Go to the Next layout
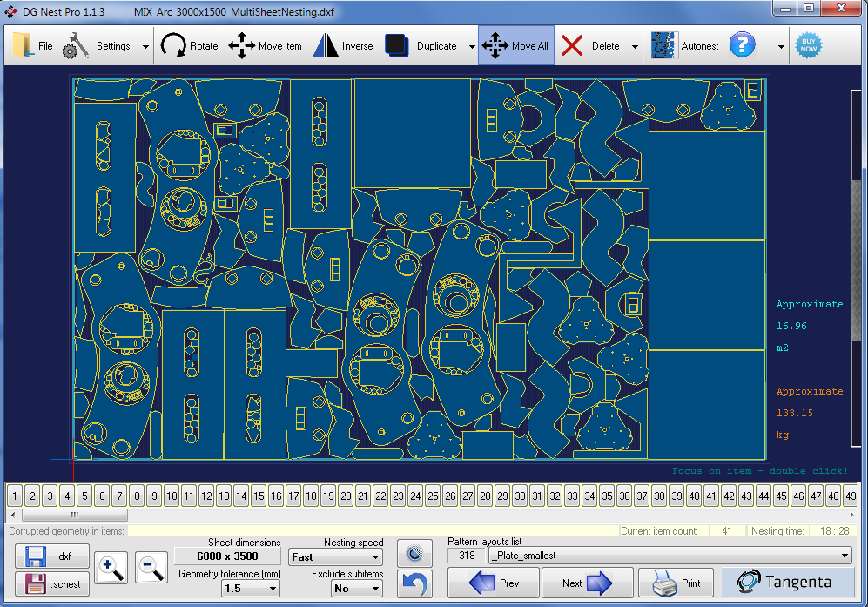The width and height of the screenshot is (868, 607). [587, 583]
